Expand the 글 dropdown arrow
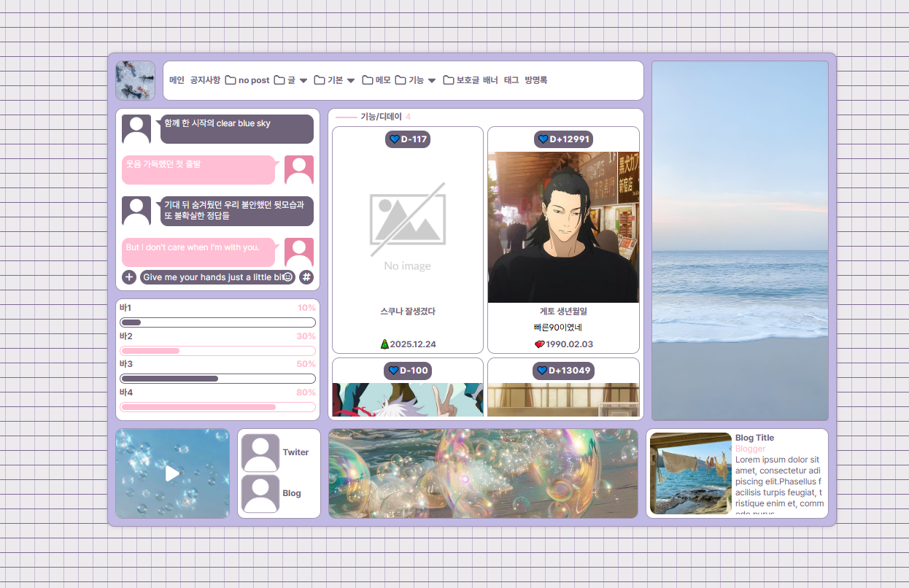Image resolution: width=909 pixels, height=588 pixels. pyautogui.click(x=303, y=81)
